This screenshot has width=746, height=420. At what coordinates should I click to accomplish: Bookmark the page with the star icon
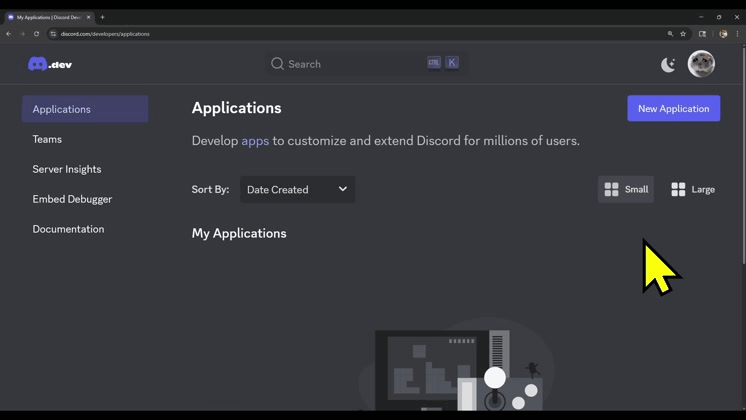coord(683,34)
